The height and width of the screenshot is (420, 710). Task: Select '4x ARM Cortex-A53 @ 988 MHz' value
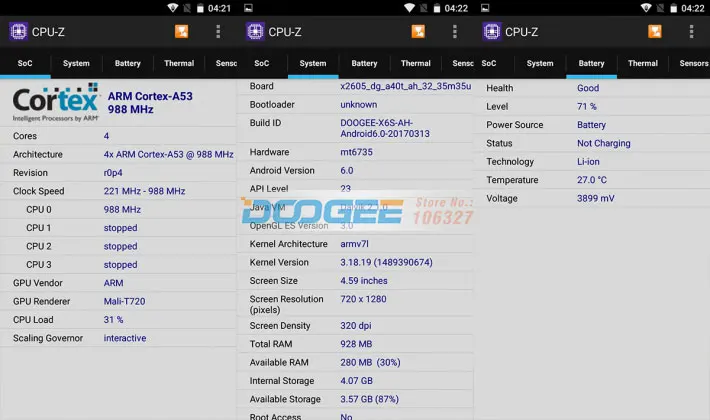coord(168,154)
